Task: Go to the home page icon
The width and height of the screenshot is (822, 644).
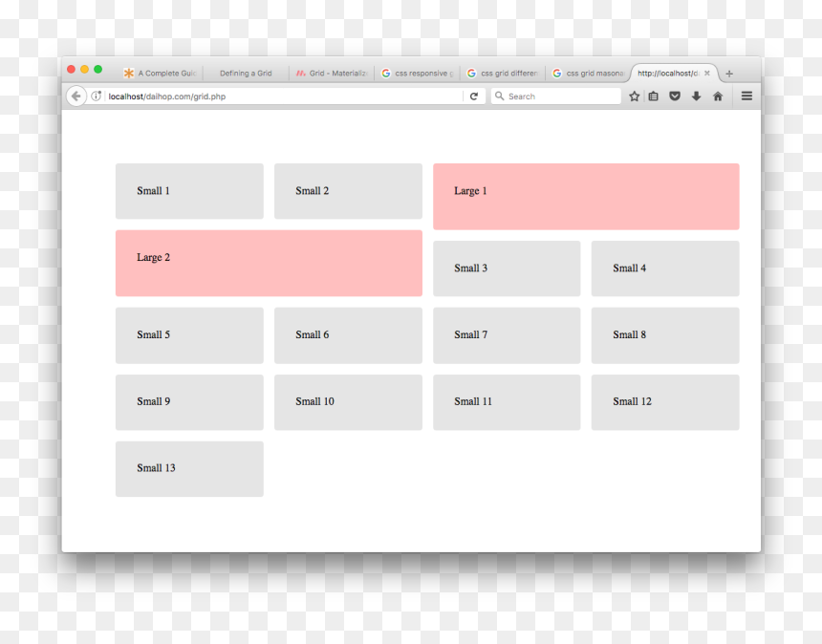Action: [x=718, y=96]
